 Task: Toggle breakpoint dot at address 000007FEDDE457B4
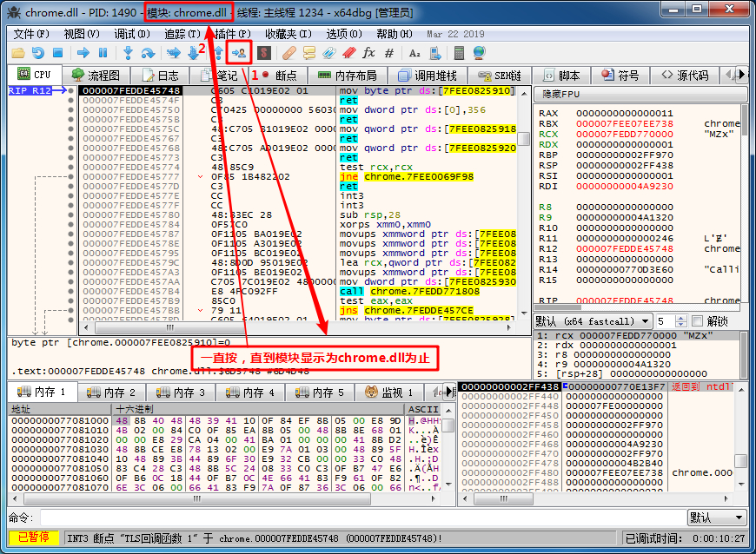pyautogui.click(x=71, y=292)
